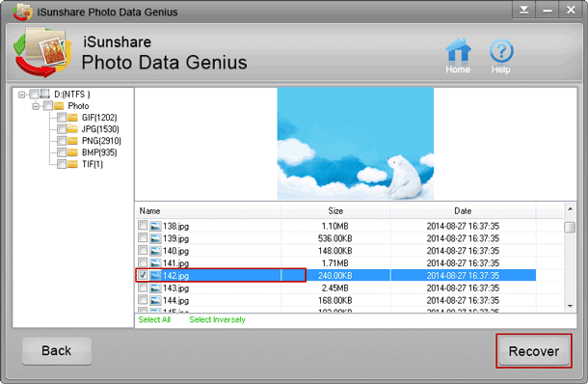Check the PNG(2910) checkbox
This screenshot has height=384, width=588.
[x=62, y=141]
